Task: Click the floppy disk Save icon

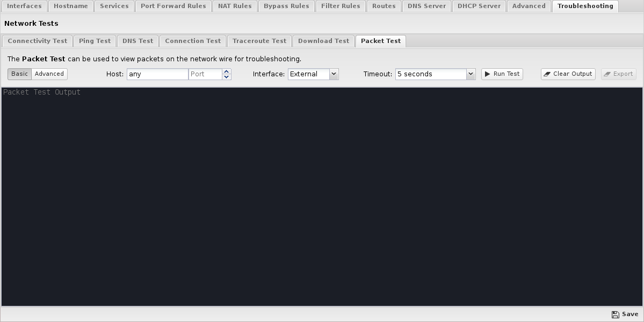Action: click(x=616, y=314)
